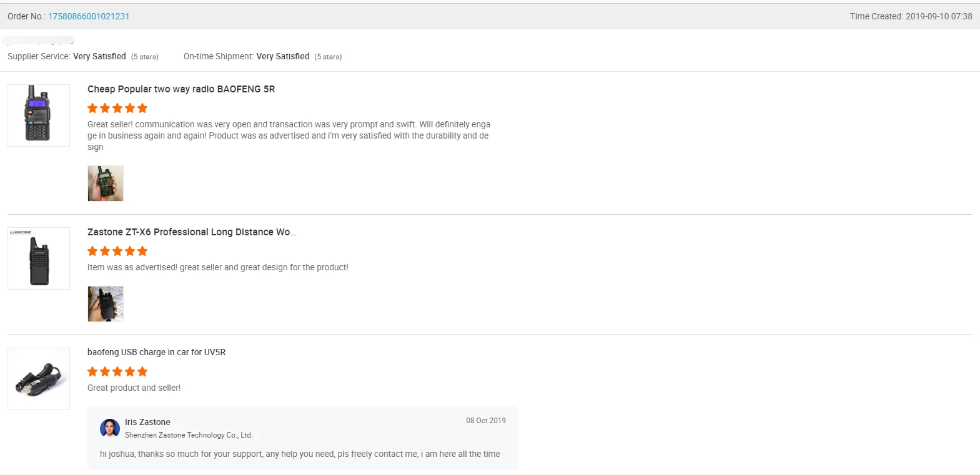Click the Iris Zastone supplier name
This screenshot has width=980, height=475.
click(147, 422)
